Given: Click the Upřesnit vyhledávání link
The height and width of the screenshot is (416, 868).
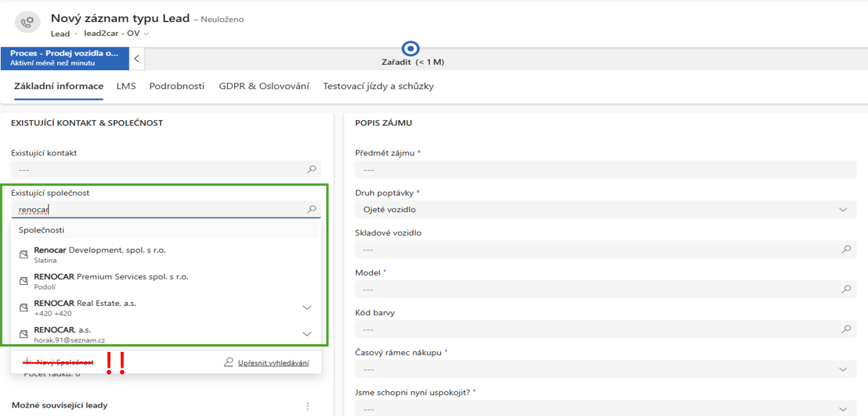Looking at the screenshot, I should tap(266, 362).
